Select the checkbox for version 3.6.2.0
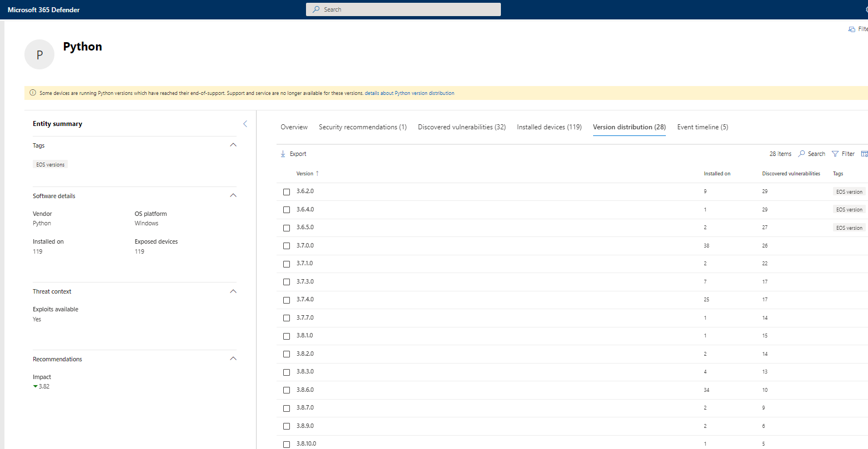This screenshot has height=449, width=868. click(287, 191)
